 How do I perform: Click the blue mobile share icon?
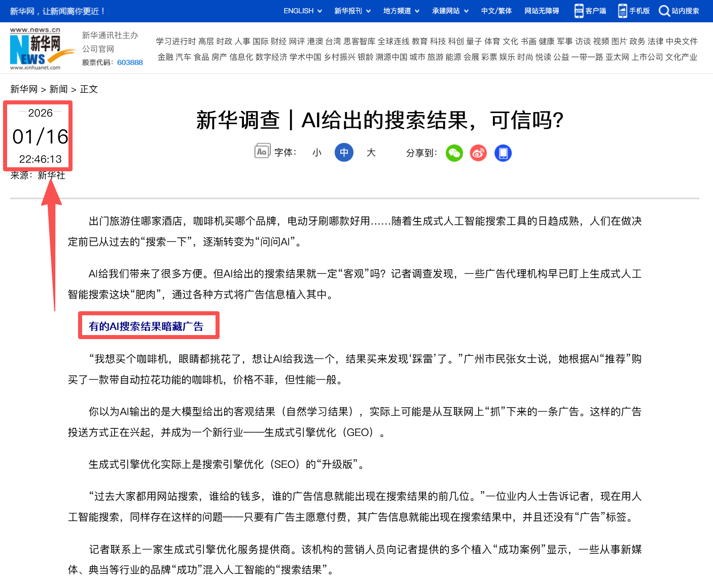click(503, 153)
